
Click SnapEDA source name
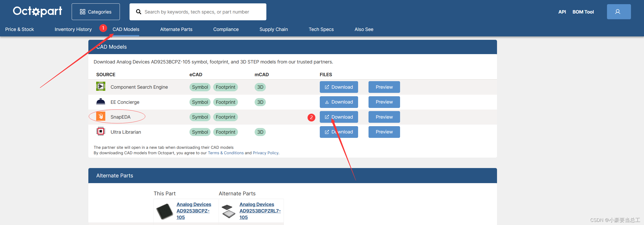point(120,117)
